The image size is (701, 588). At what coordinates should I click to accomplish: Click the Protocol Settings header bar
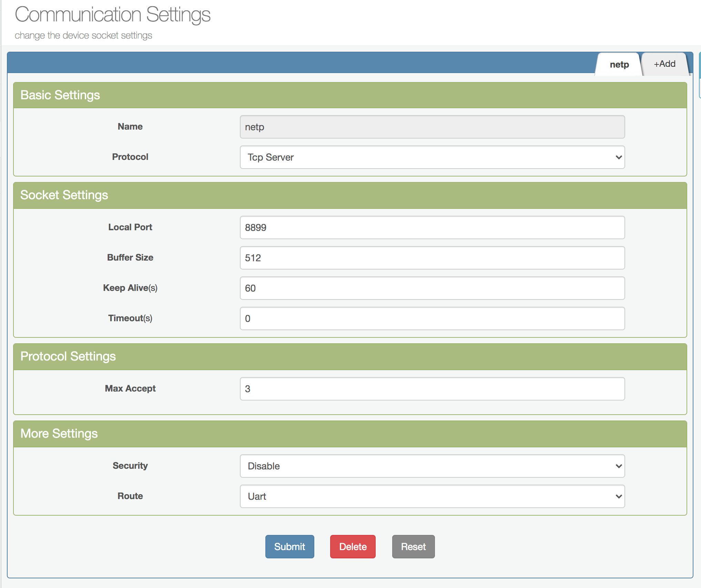point(350,356)
